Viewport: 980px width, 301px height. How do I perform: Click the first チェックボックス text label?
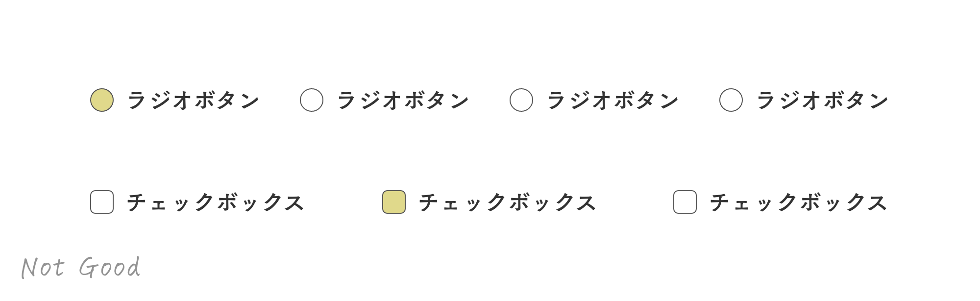pyautogui.click(x=216, y=202)
